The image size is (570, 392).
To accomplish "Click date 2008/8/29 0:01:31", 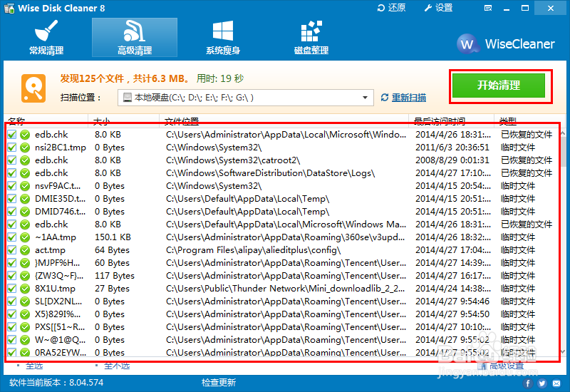I will click(x=452, y=160).
